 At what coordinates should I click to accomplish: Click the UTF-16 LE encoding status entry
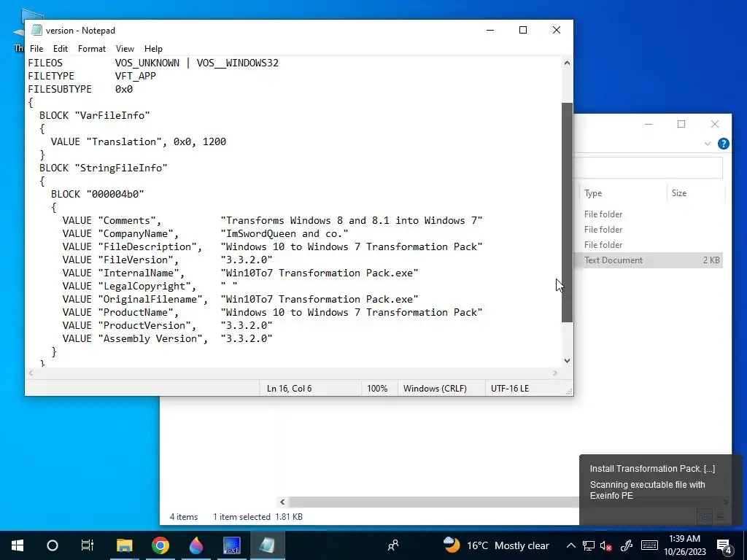(x=510, y=389)
